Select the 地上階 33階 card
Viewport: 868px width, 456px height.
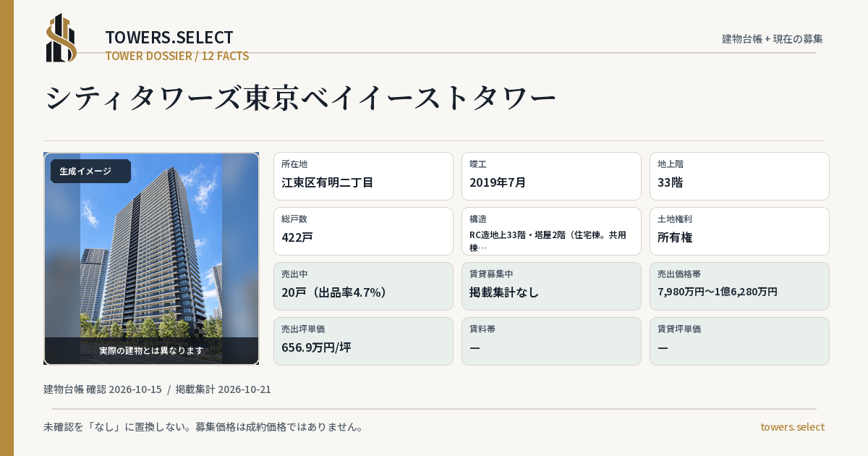[739, 176]
